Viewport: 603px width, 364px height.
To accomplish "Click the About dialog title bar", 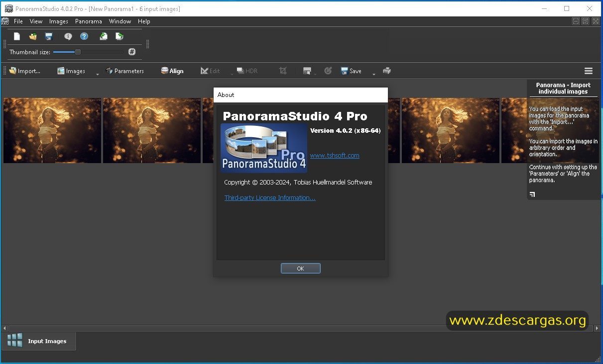I will click(x=301, y=95).
